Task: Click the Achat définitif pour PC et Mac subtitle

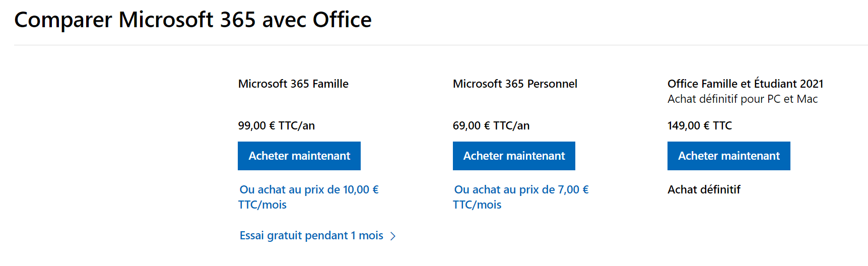Action: (743, 99)
